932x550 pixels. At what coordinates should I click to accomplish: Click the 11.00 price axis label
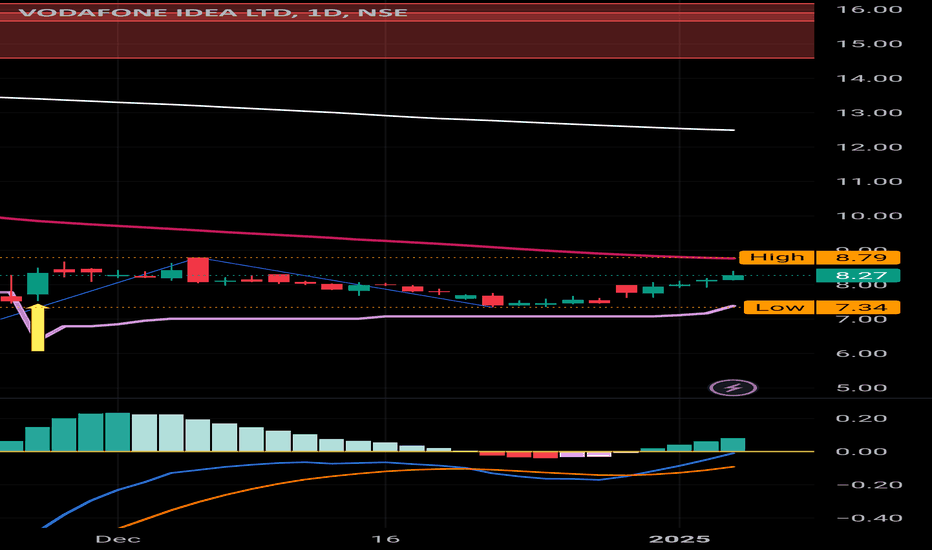point(869,182)
